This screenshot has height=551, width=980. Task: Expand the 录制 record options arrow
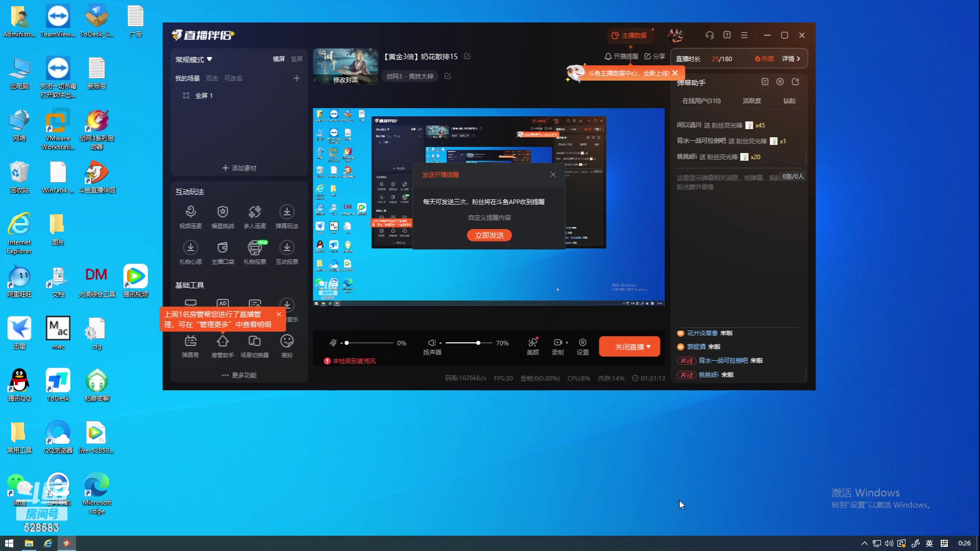pyautogui.click(x=567, y=343)
